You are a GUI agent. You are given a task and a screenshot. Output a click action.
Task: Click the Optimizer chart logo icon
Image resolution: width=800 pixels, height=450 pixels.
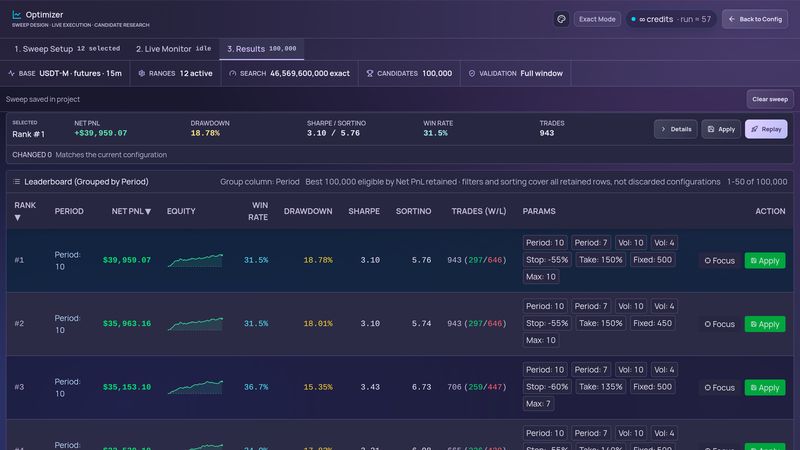tap(16, 15)
